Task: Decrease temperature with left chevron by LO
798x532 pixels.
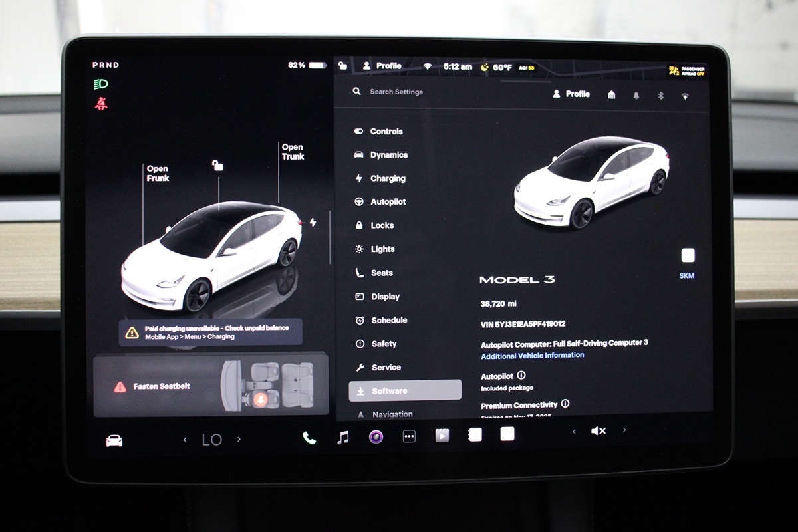Action: pos(186,439)
